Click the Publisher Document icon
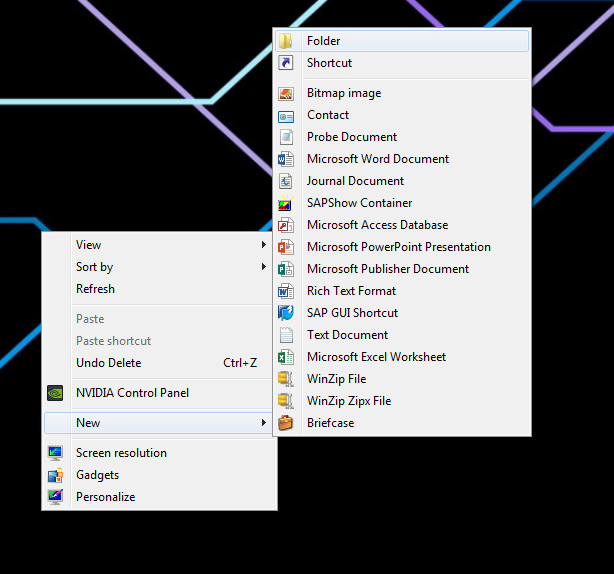Image resolution: width=614 pixels, height=574 pixels. tap(285, 269)
